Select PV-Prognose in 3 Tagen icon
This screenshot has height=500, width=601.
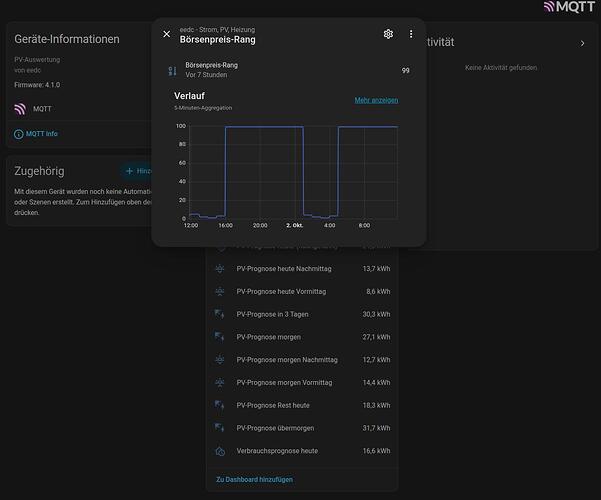coord(220,314)
